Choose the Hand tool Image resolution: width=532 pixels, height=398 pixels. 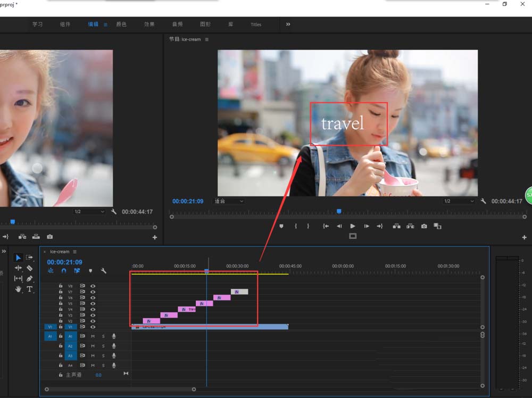[x=18, y=289]
